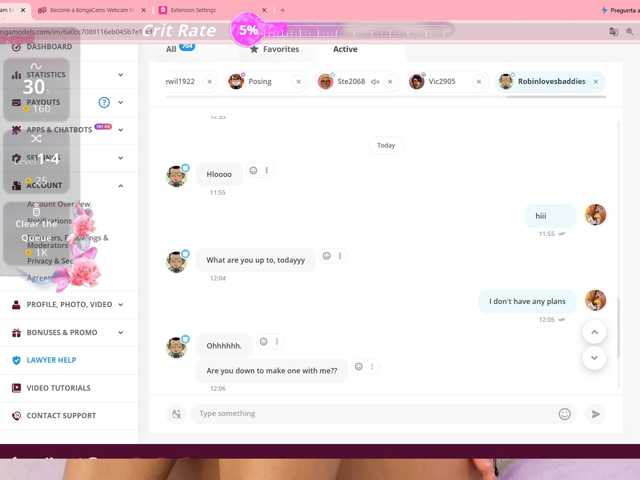640x480 pixels.
Task: Expand the Apps & Chatbots chevron
Action: pyautogui.click(x=121, y=130)
